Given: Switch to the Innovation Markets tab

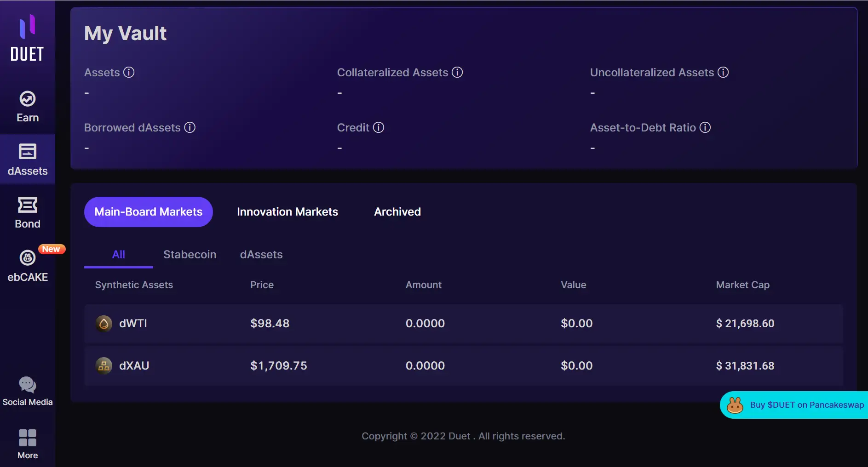Looking at the screenshot, I should coord(287,212).
